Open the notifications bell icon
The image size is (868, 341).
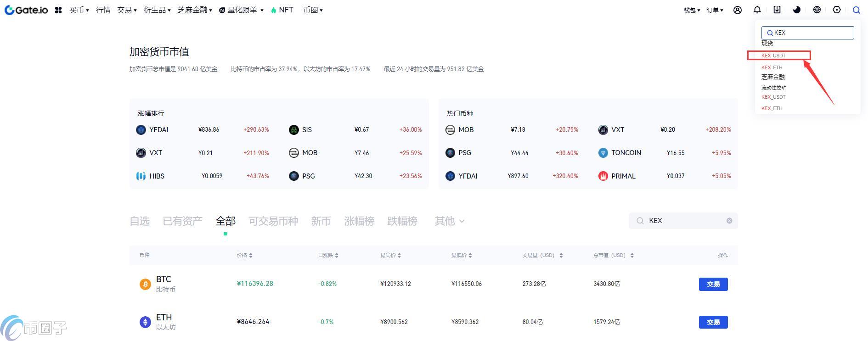point(757,10)
